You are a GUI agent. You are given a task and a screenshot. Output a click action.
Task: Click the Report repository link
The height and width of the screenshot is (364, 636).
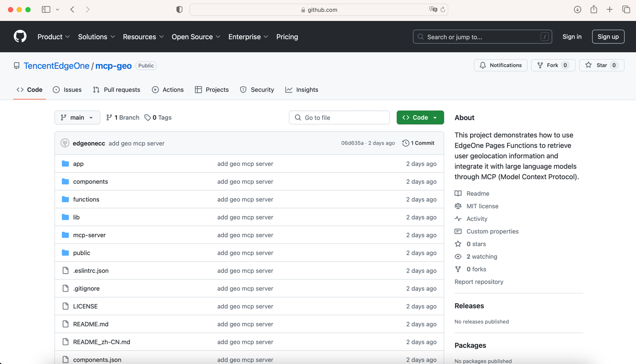(x=479, y=282)
